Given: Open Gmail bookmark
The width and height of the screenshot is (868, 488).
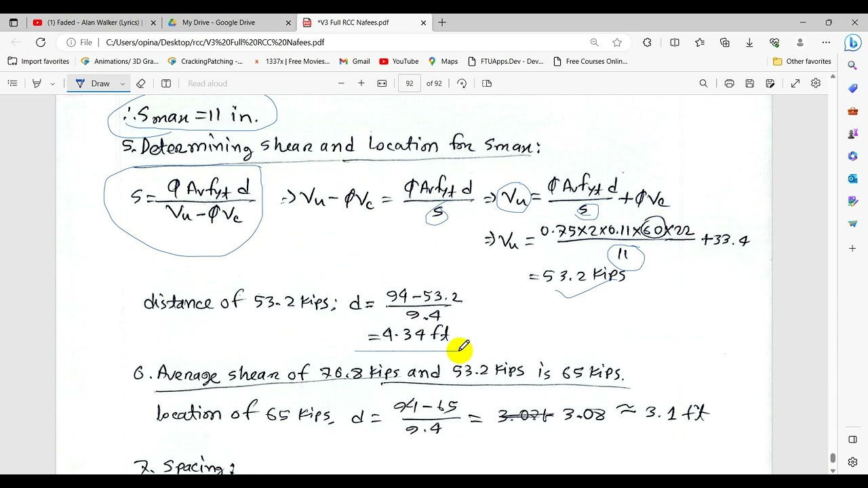Looking at the screenshot, I should click(355, 61).
